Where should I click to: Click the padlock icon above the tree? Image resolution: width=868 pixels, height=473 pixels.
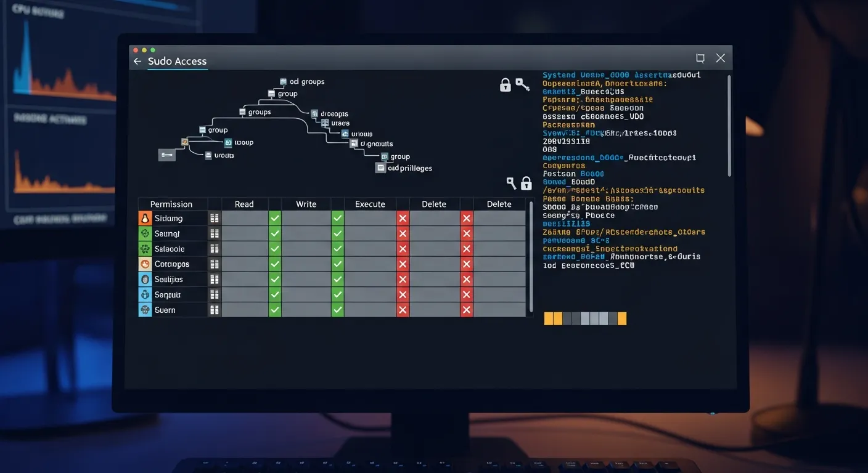(x=505, y=85)
